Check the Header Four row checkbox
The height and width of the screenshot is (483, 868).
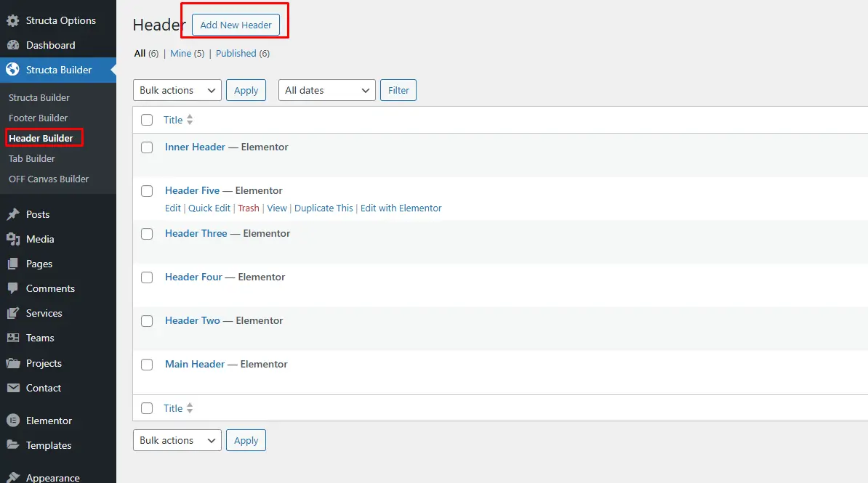click(147, 277)
